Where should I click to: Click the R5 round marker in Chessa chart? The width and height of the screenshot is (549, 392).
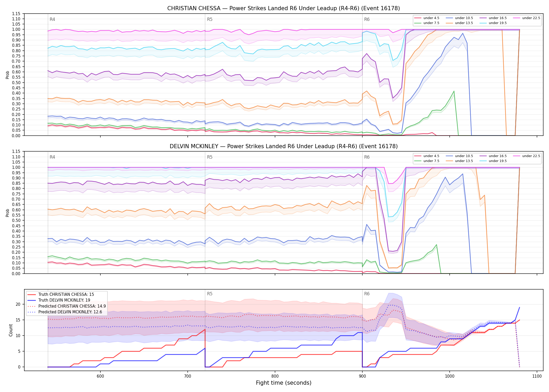pos(210,19)
